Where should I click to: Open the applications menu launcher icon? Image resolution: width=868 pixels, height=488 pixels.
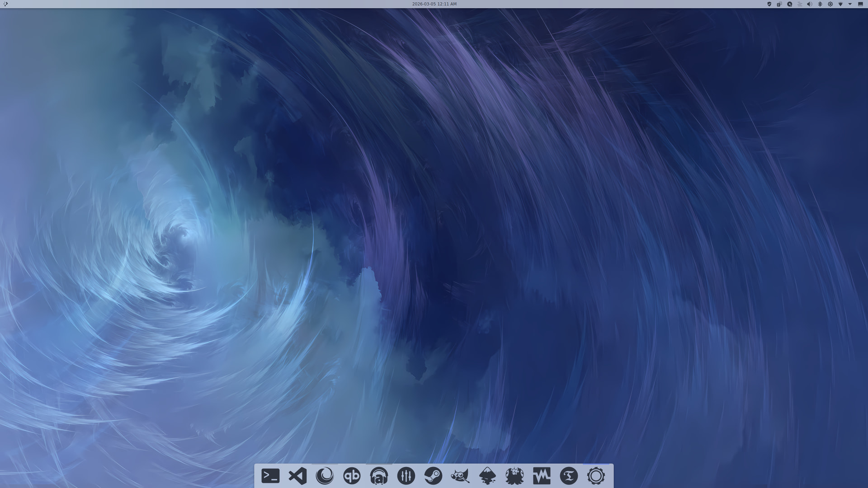pyautogui.click(x=5, y=4)
